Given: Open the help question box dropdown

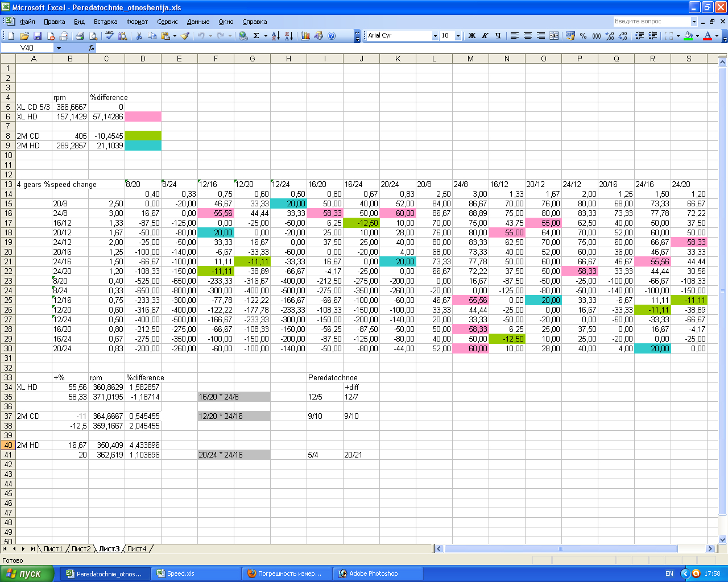Looking at the screenshot, I should coord(694,22).
